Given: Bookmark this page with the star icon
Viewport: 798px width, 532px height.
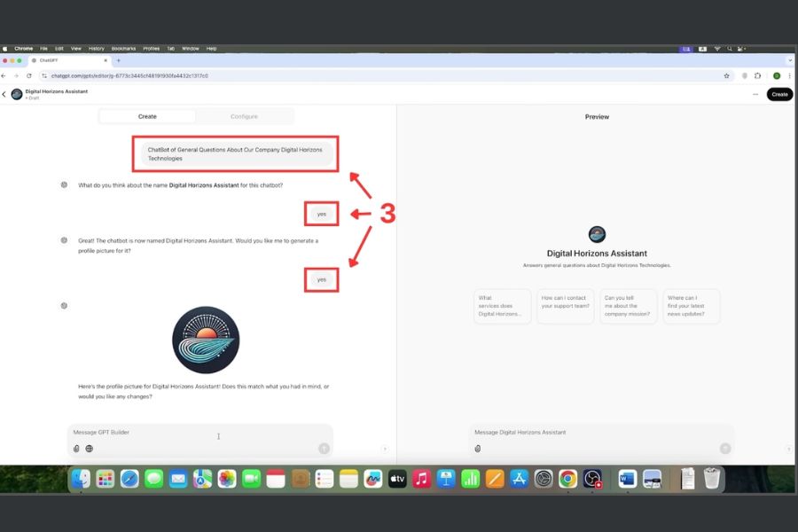Looking at the screenshot, I should (x=726, y=76).
